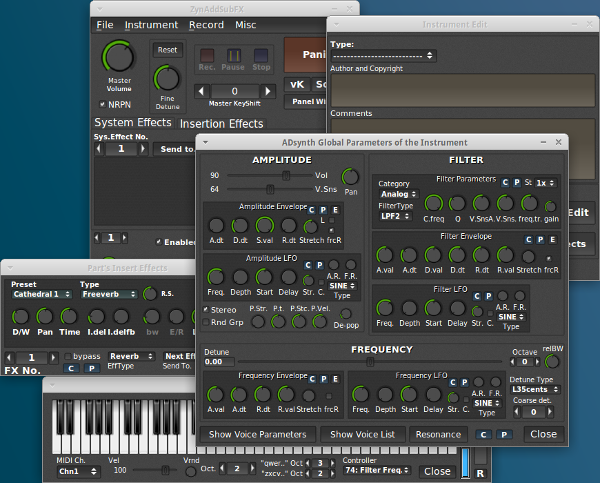Screen dimensions: 600x483
Task: Click the frequency Detune slider
Action: tap(370, 361)
